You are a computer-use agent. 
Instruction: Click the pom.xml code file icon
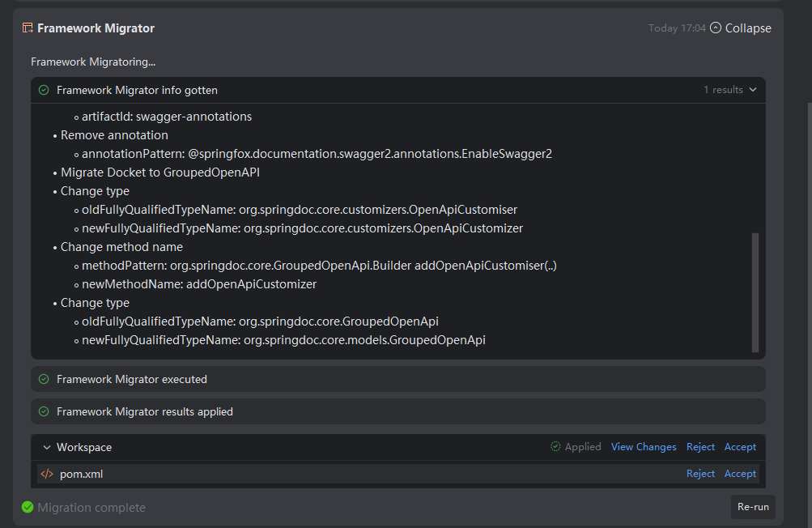[47, 474]
